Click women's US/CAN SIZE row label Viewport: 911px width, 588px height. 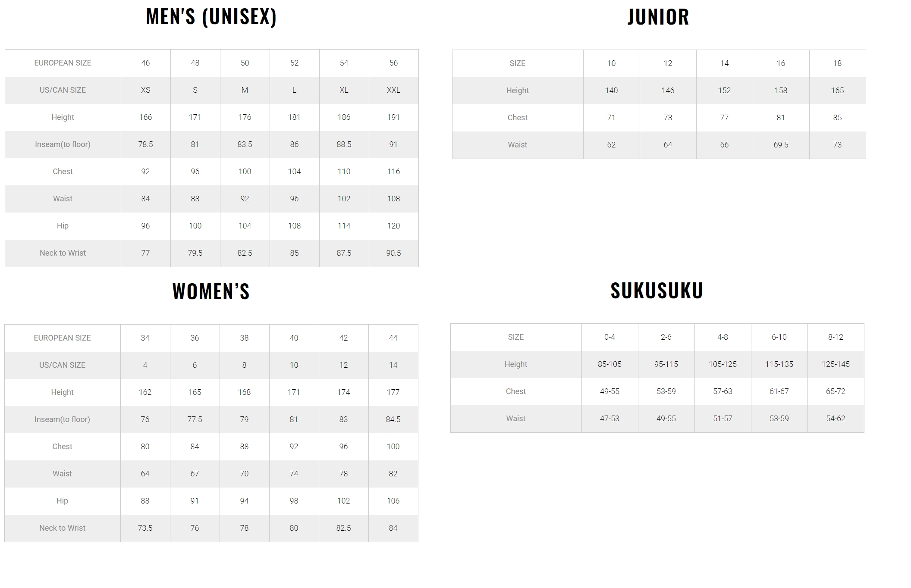[62, 365]
